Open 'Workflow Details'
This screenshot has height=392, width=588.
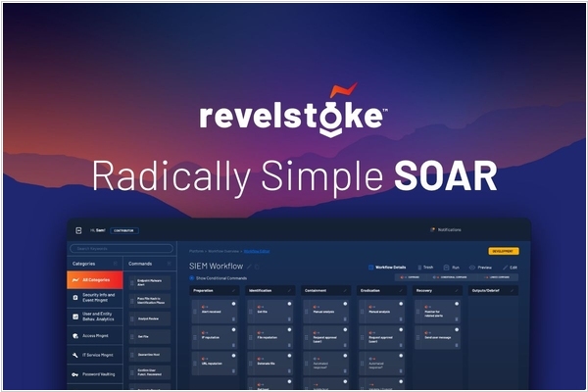point(387,268)
